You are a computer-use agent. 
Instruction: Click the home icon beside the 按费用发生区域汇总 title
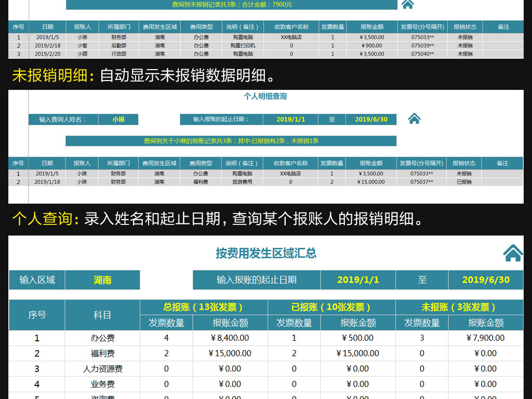(512, 253)
